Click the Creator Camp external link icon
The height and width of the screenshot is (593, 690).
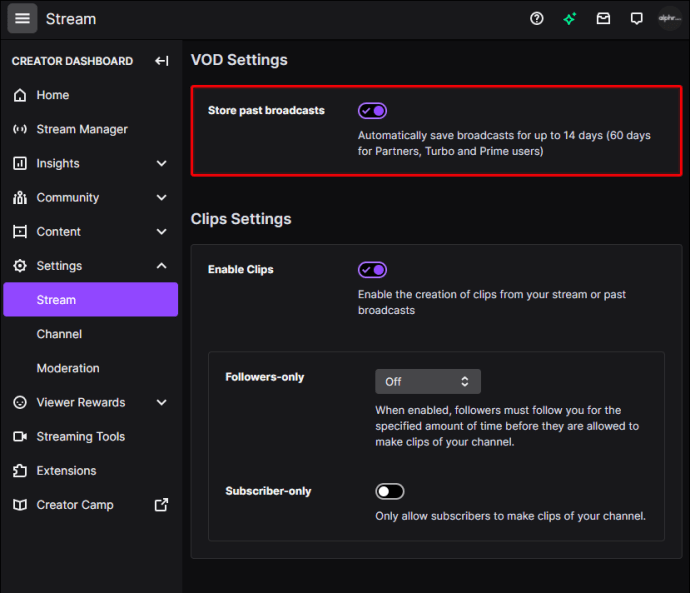point(161,505)
